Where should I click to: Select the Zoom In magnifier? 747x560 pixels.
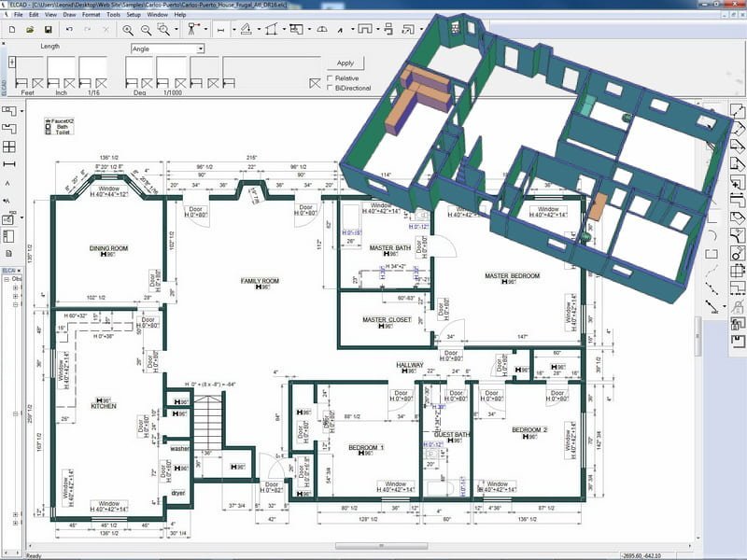coord(128,30)
